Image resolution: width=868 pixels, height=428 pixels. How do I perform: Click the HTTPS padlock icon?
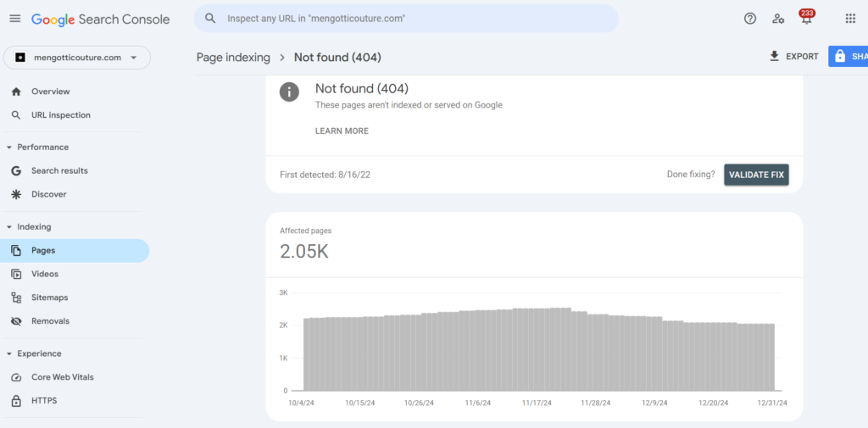(16, 400)
